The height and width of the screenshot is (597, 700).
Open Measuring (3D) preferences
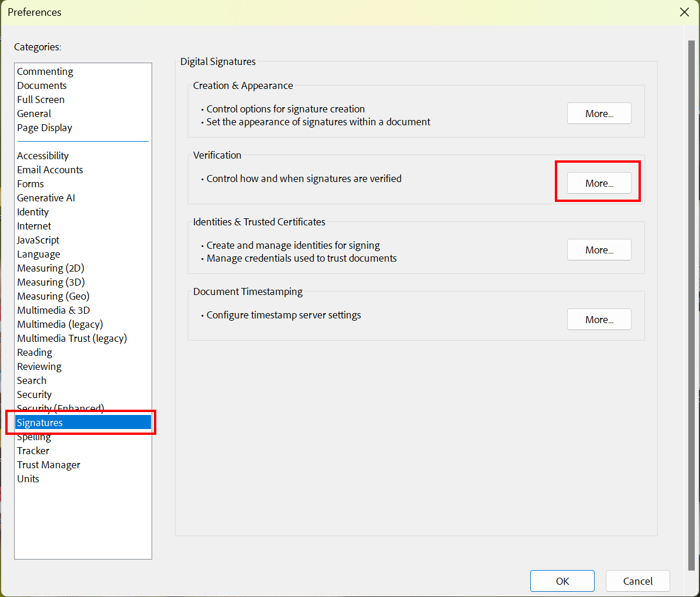pos(50,282)
